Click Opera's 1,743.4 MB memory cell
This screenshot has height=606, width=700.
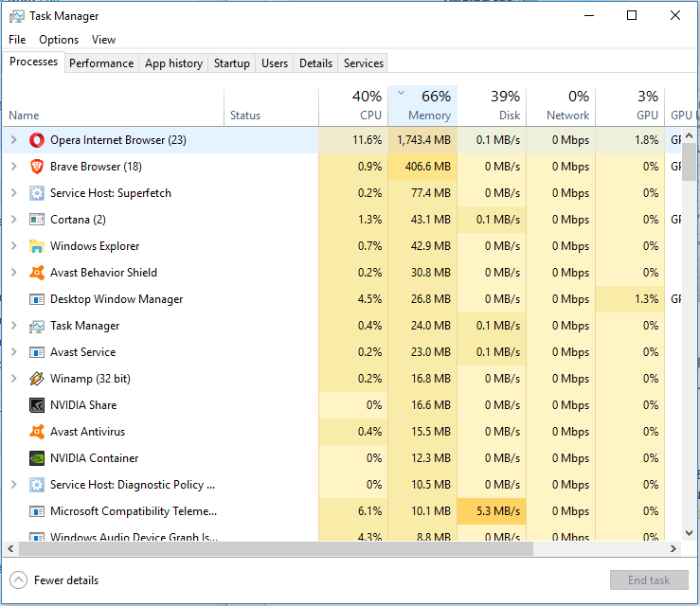(x=422, y=140)
